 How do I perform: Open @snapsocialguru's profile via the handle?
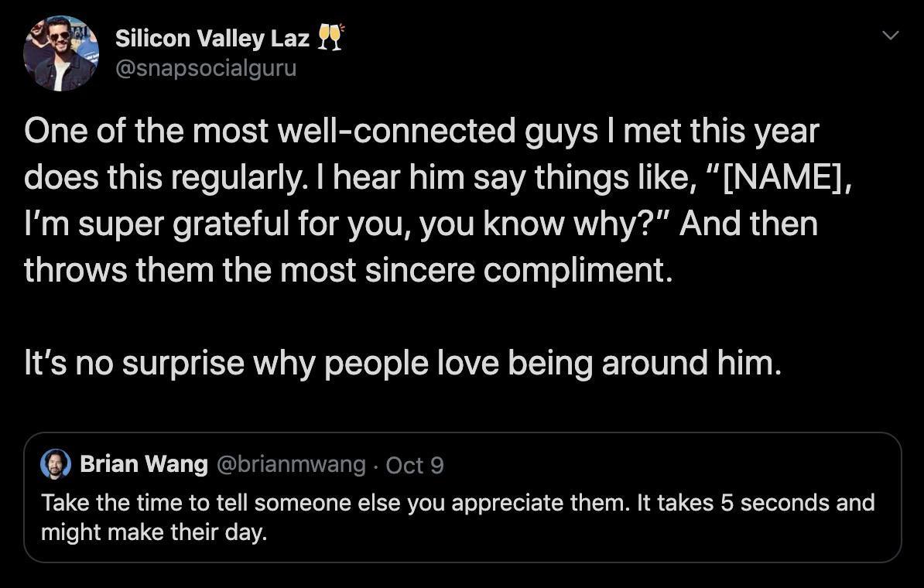[x=206, y=68]
